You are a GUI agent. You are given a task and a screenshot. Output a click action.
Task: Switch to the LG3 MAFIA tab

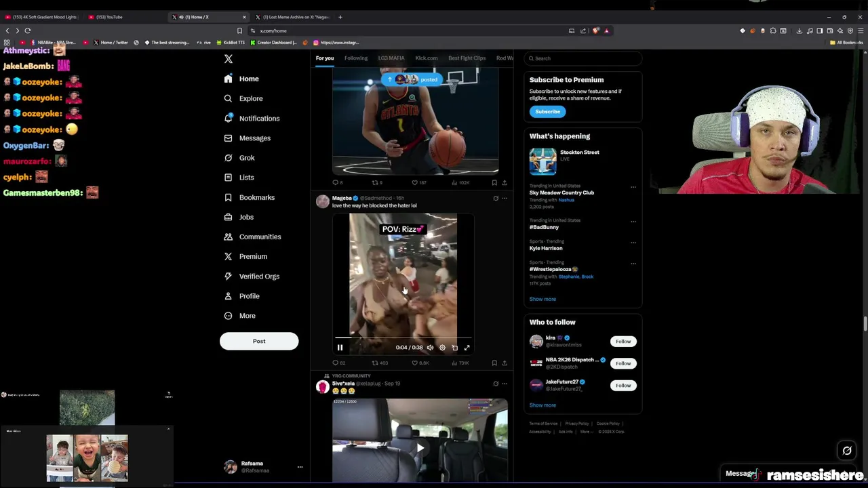coord(391,58)
